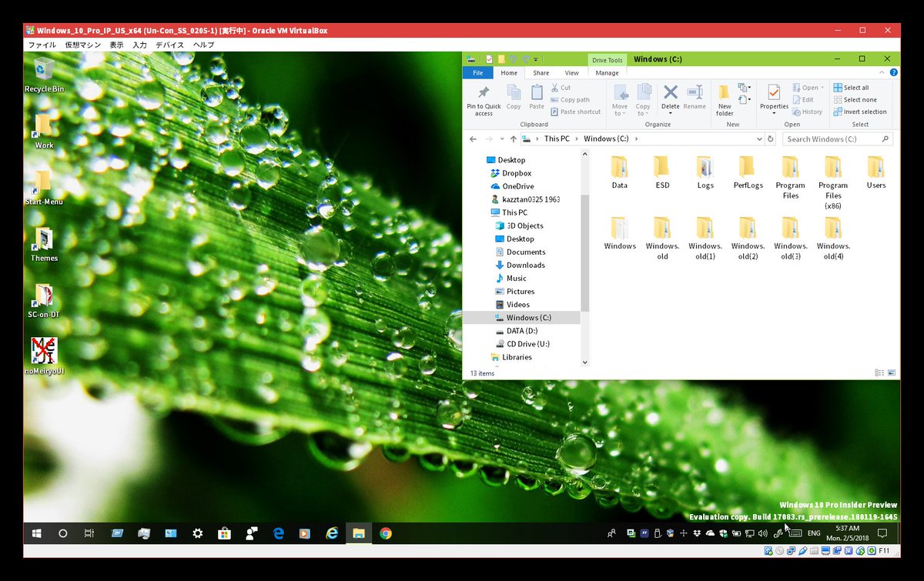Click the Search Windows (C:) field

pyautogui.click(x=838, y=139)
